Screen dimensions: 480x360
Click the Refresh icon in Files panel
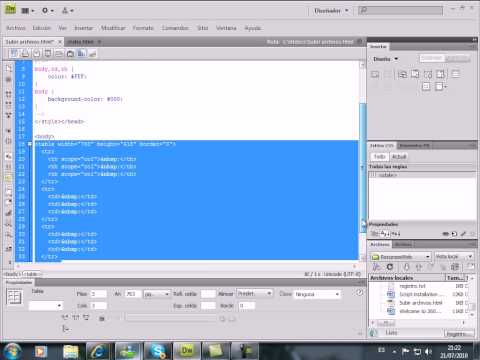coord(389,267)
